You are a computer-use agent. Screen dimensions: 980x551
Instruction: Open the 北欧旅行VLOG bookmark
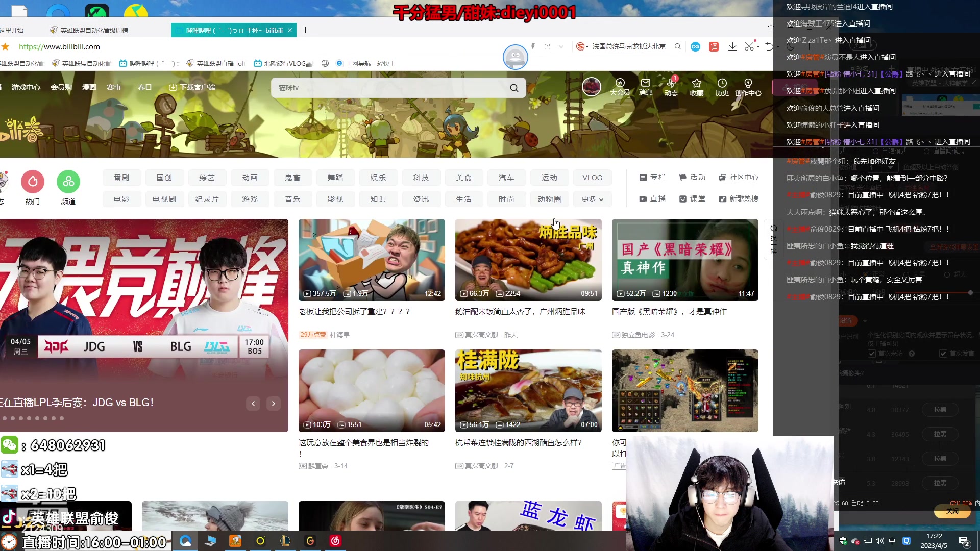pos(284,63)
